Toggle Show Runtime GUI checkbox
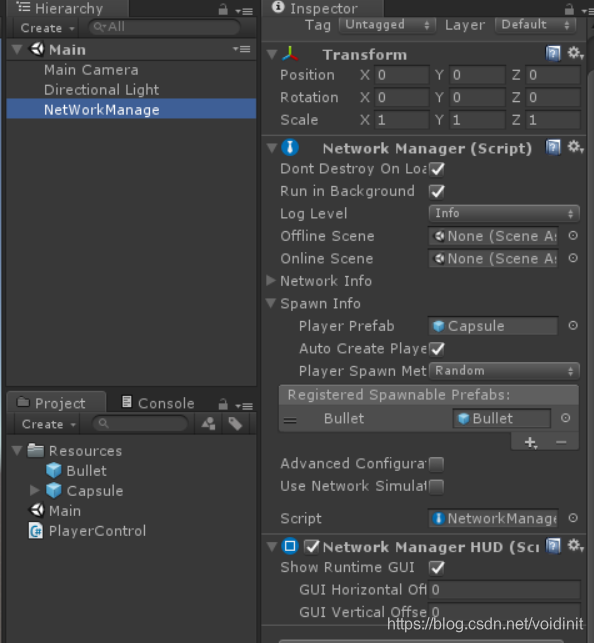This screenshot has height=643, width=594. tap(437, 568)
